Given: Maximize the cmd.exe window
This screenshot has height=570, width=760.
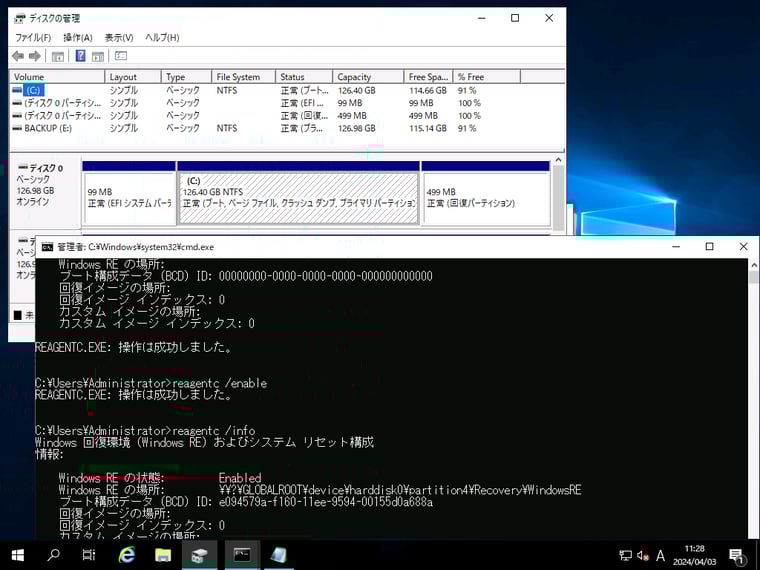Looking at the screenshot, I should pyautogui.click(x=709, y=247).
